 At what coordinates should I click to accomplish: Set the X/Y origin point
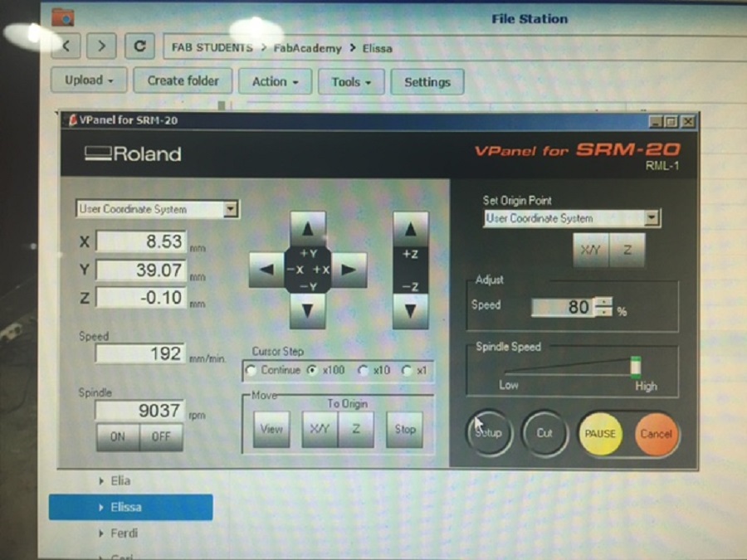point(591,250)
